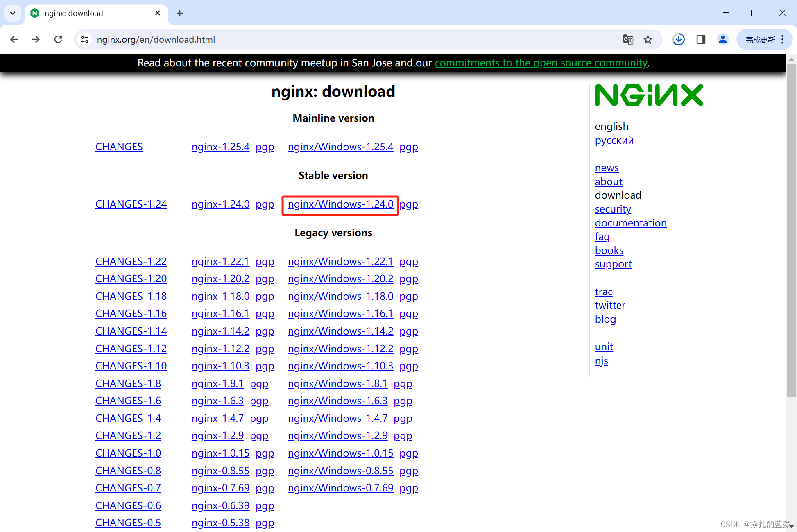
Task: Click the vertical scrollbar thumb
Action: coord(791,229)
